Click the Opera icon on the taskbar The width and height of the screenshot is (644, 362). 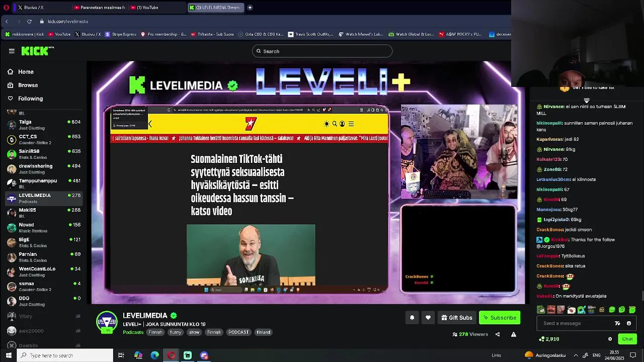171,355
